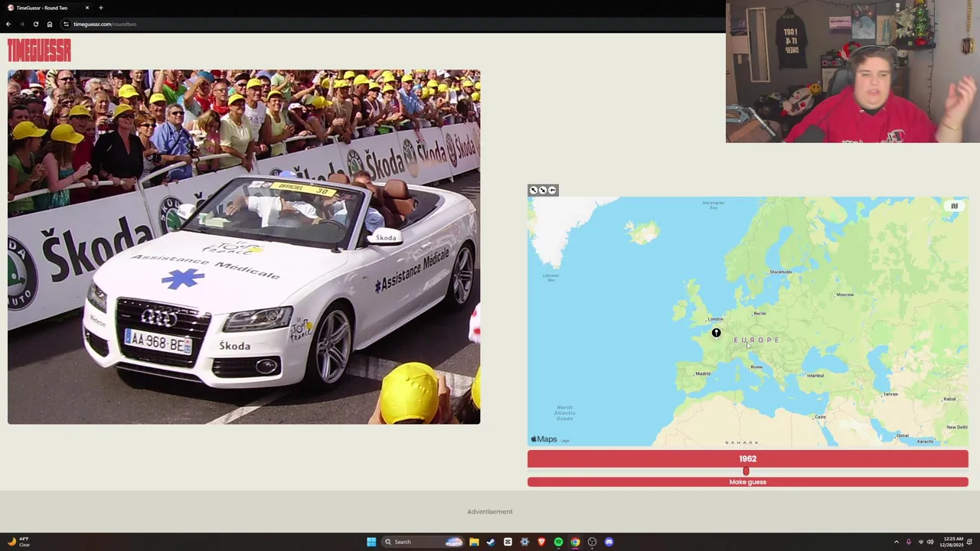This screenshot has width=980, height=551.
Task: Open volume control in system tray
Action: coord(930,542)
